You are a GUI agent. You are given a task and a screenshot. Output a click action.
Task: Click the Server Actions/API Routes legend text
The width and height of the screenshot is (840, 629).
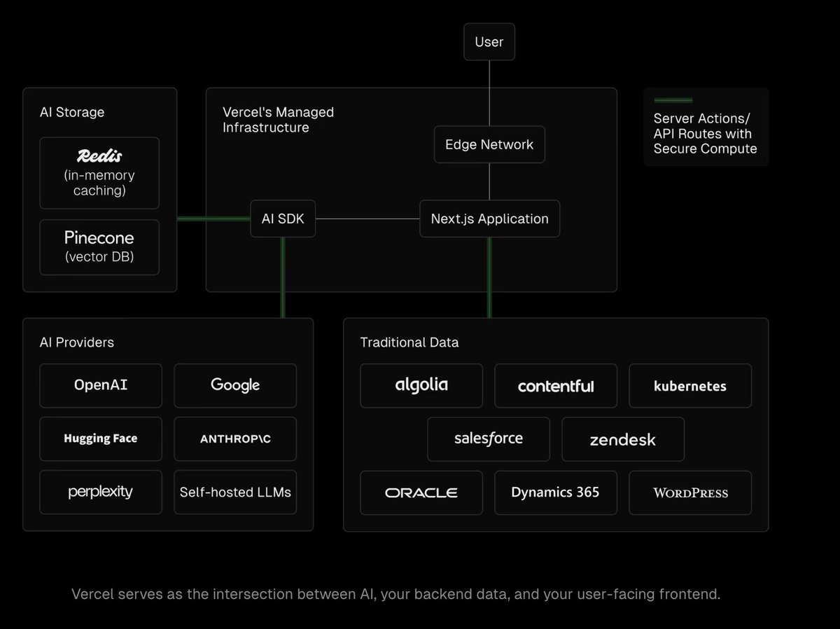pyautogui.click(x=705, y=133)
